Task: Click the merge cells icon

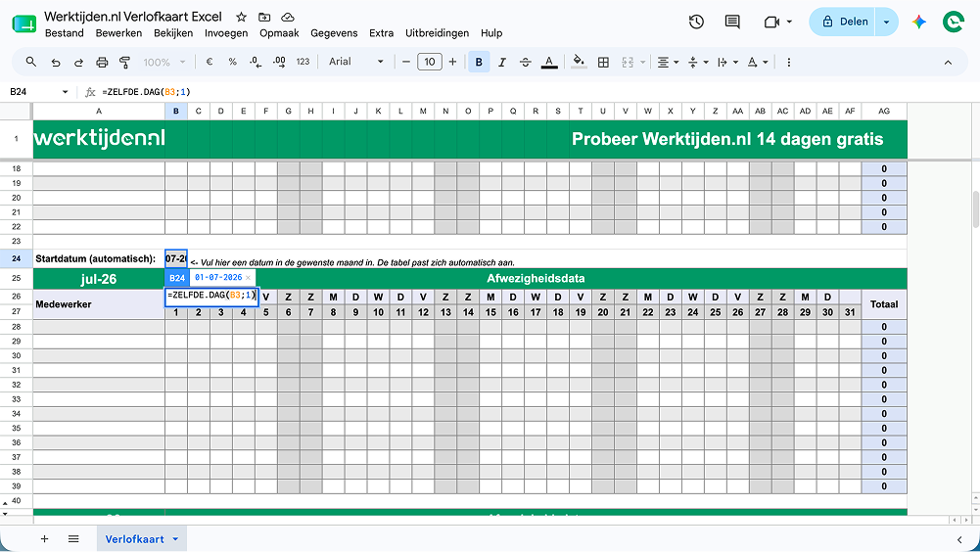Action: click(628, 62)
